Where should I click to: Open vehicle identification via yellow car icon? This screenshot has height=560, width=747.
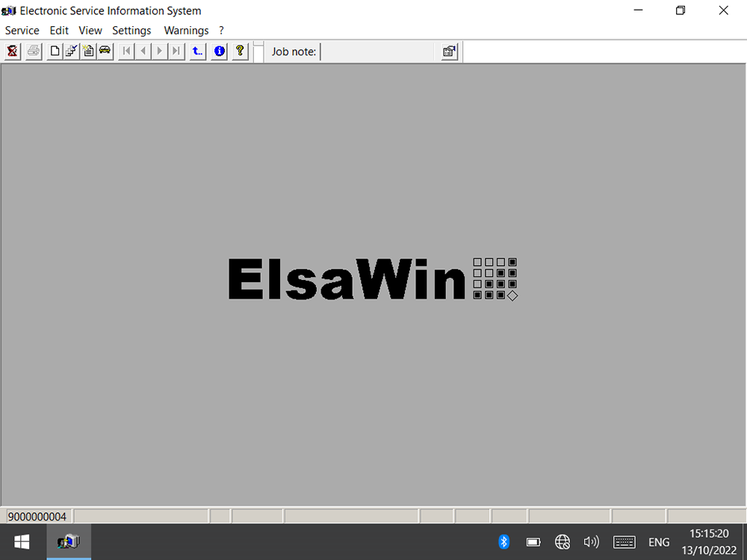click(105, 51)
